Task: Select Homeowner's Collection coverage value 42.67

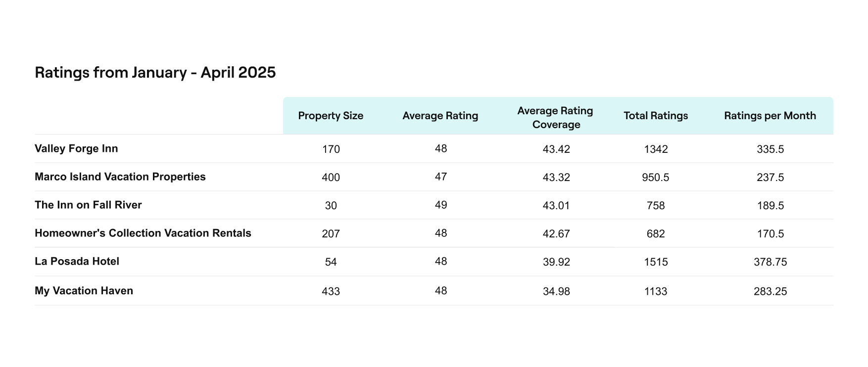Action: 556,234
